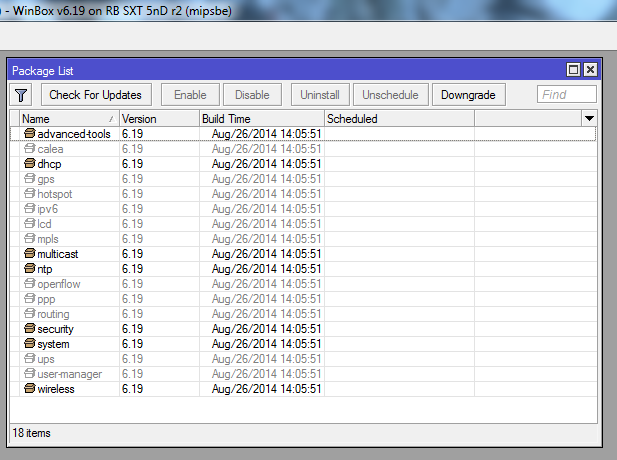Sort by the Scheduled column header
Image resolution: width=617 pixels, height=460 pixels.
point(399,118)
